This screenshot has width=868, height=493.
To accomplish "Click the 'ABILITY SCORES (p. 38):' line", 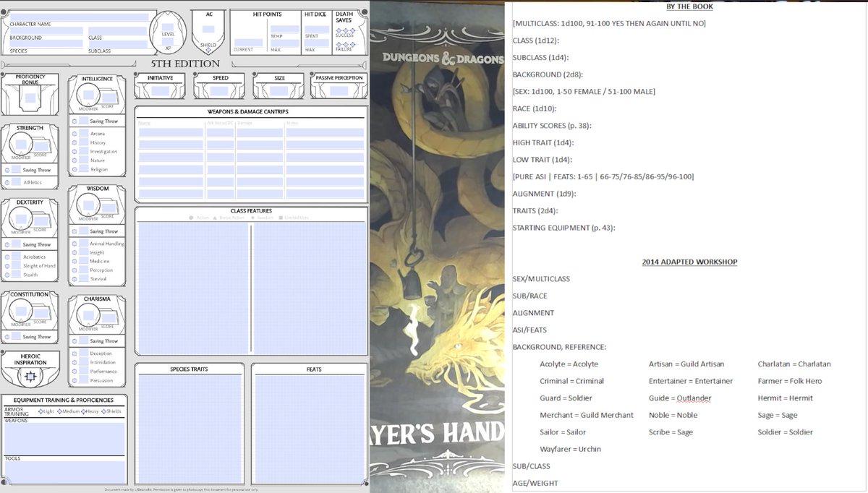I will coord(552,126).
